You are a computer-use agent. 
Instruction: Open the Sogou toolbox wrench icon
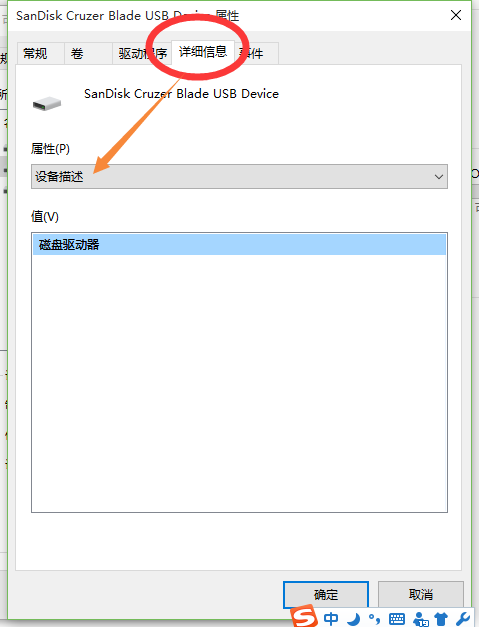point(463,619)
